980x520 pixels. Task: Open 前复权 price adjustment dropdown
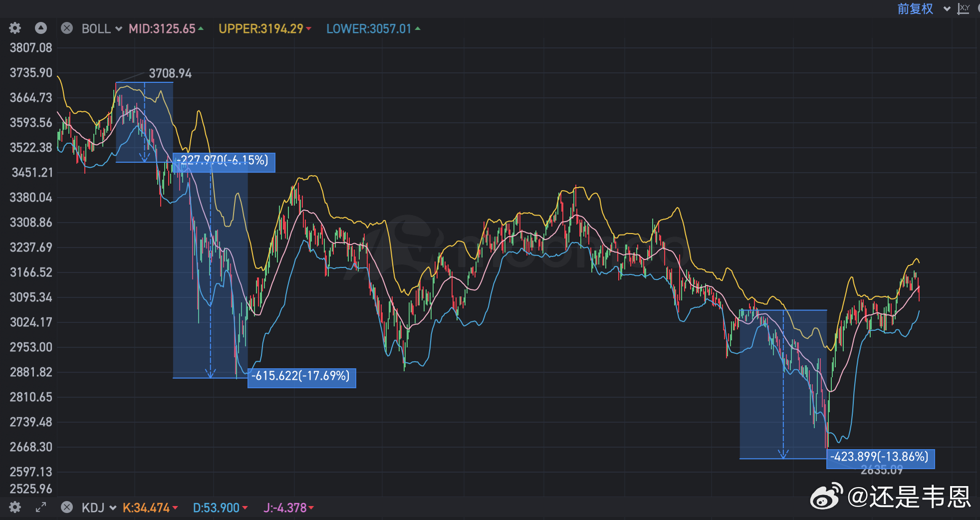923,8
